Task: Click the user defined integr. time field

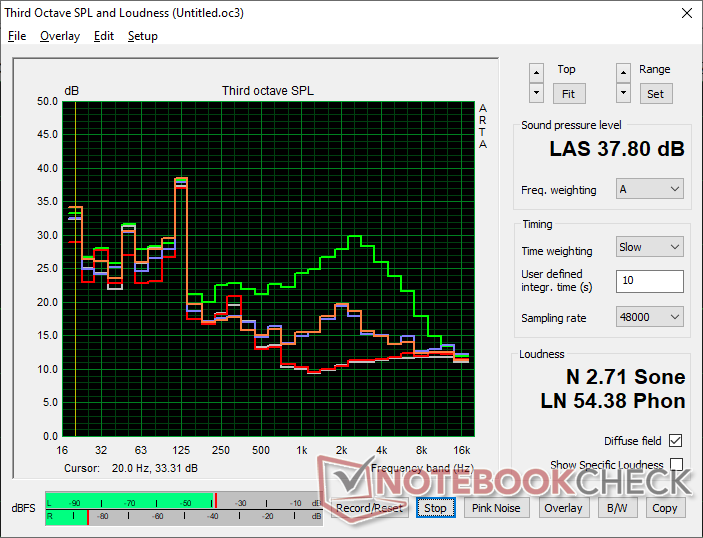Action: (x=650, y=281)
